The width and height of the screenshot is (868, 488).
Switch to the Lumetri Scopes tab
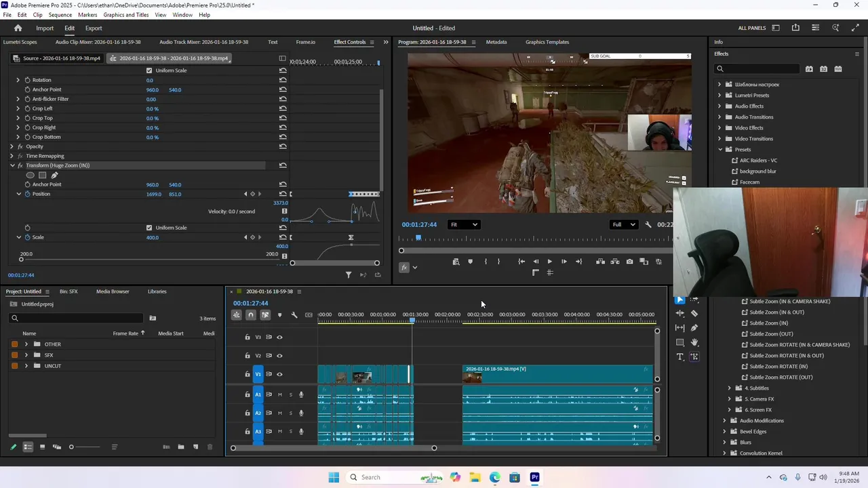(20, 42)
